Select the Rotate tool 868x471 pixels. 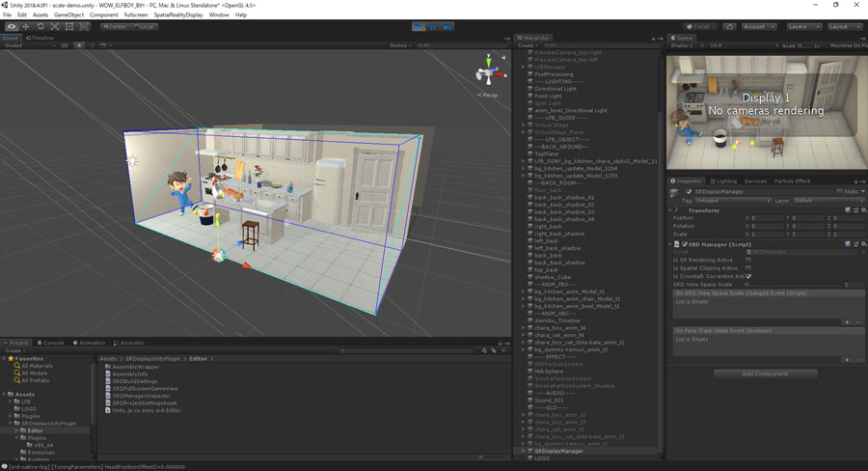click(40, 26)
